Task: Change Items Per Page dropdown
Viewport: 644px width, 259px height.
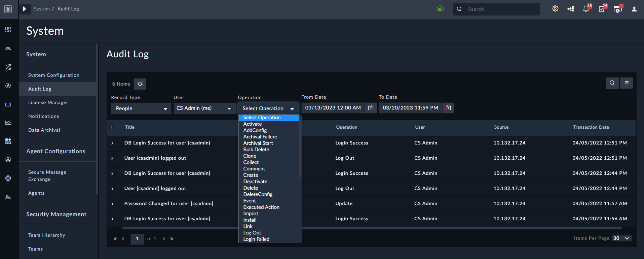Action: (621, 238)
